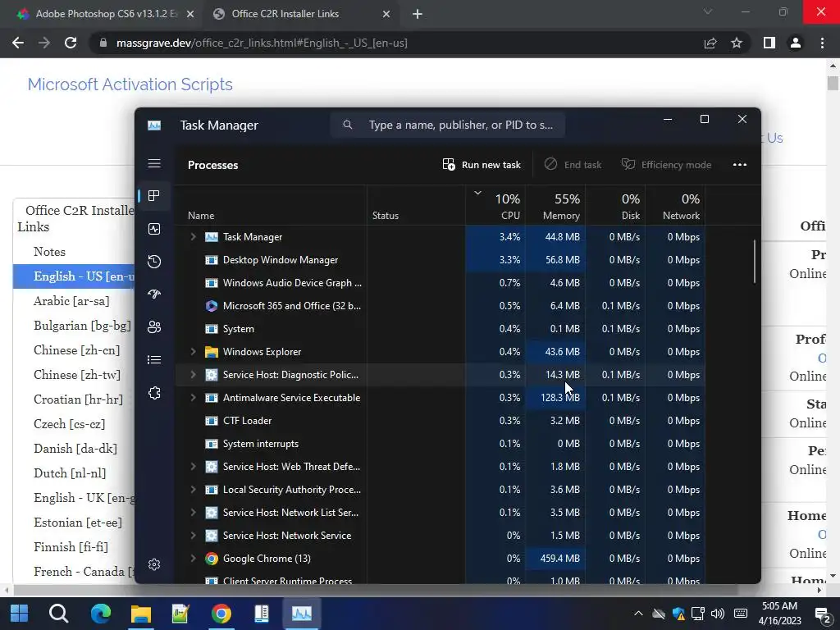Open Users page in Task Manager sidebar

(x=154, y=326)
